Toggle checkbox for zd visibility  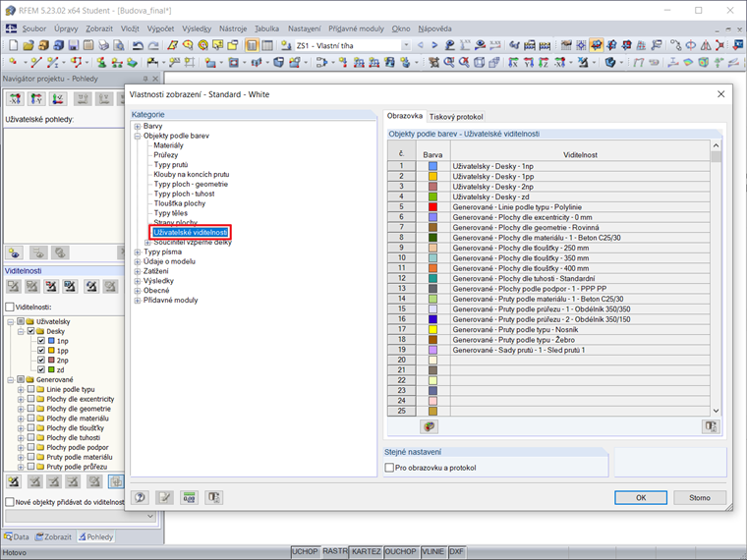point(41,369)
